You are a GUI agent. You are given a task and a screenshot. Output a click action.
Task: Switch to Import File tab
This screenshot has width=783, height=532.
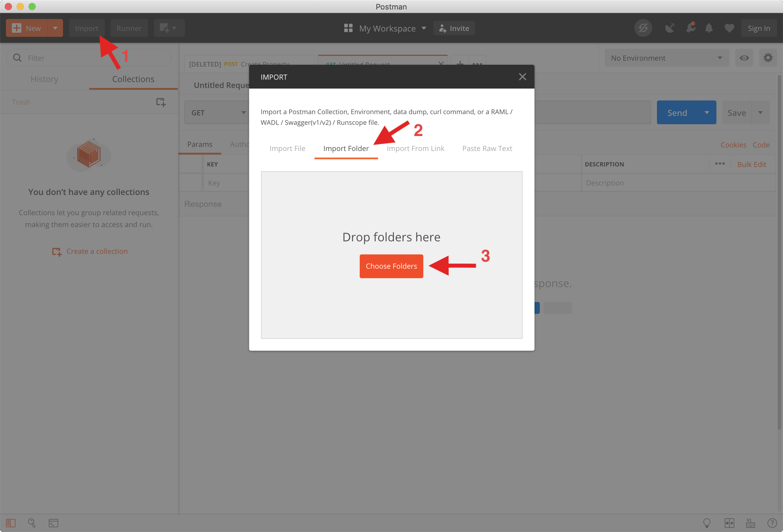(x=287, y=149)
